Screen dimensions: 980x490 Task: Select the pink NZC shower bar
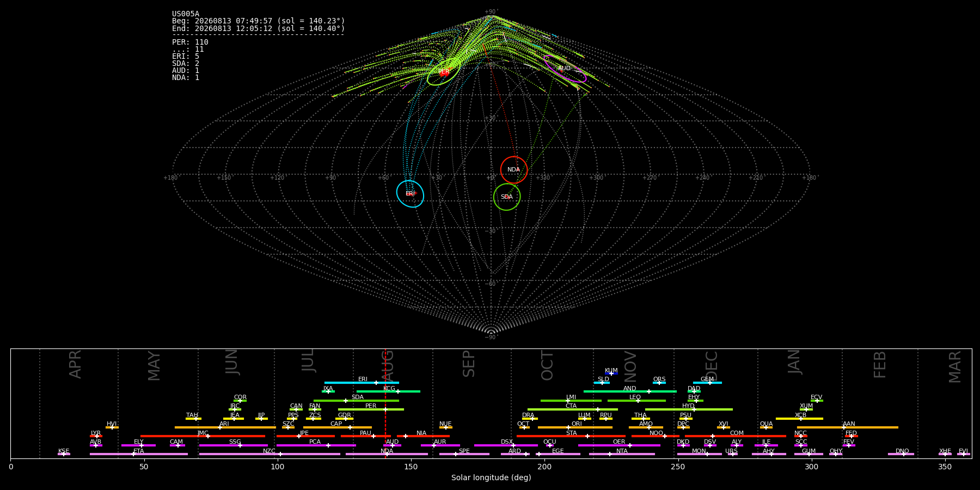coord(269,454)
